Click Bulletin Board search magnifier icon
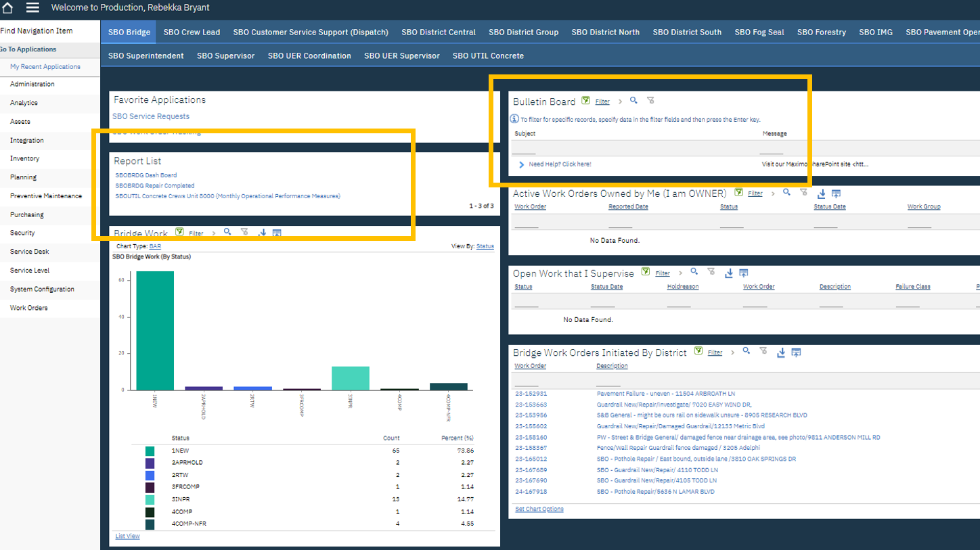 point(633,101)
